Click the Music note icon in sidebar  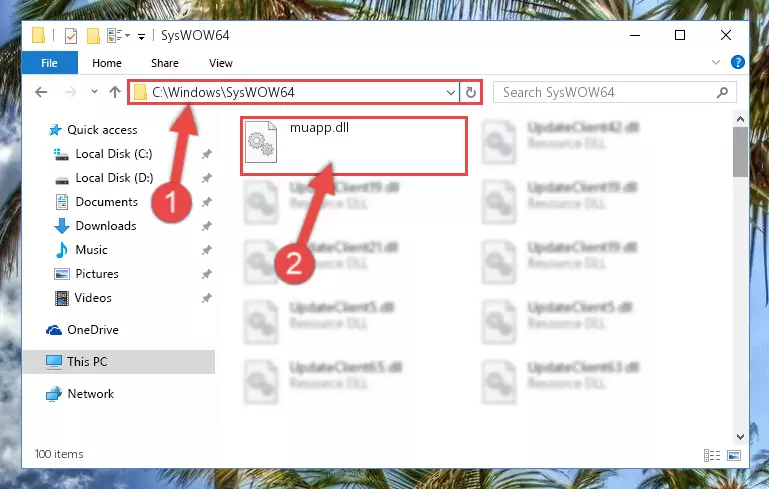tap(62, 250)
